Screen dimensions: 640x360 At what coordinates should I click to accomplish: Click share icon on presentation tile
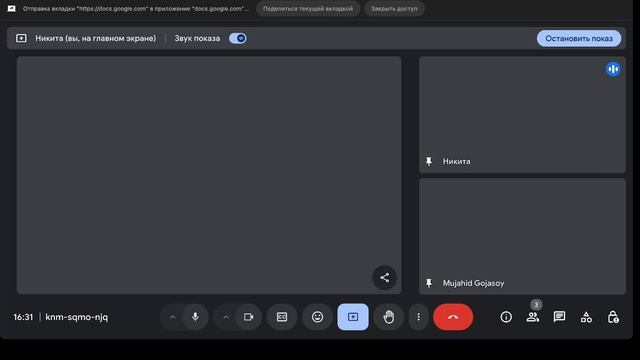tap(384, 278)
